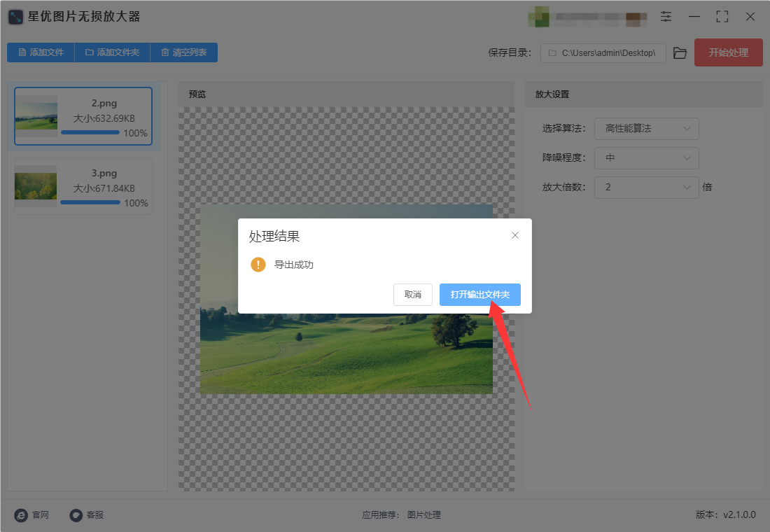Select the 3.png thumbnail in file list
Image resolution: width=770 pixels, height=532 pixels.
36,186
